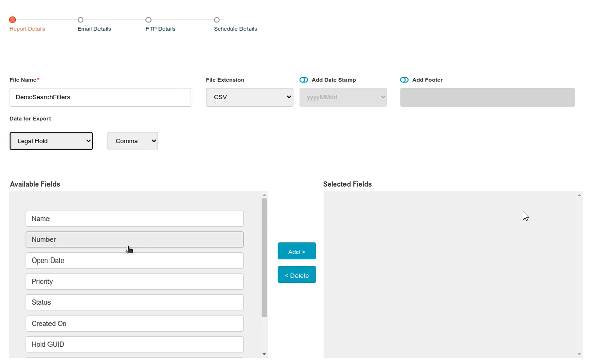
Task: Select the Name available field
Action: tap(135, 219)
